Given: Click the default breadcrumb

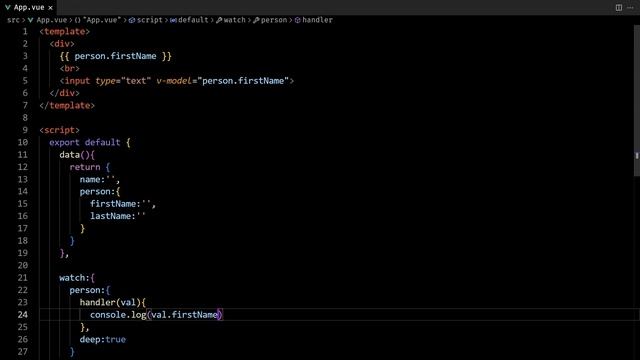Looking at the screenshot, I should [193, 20].
